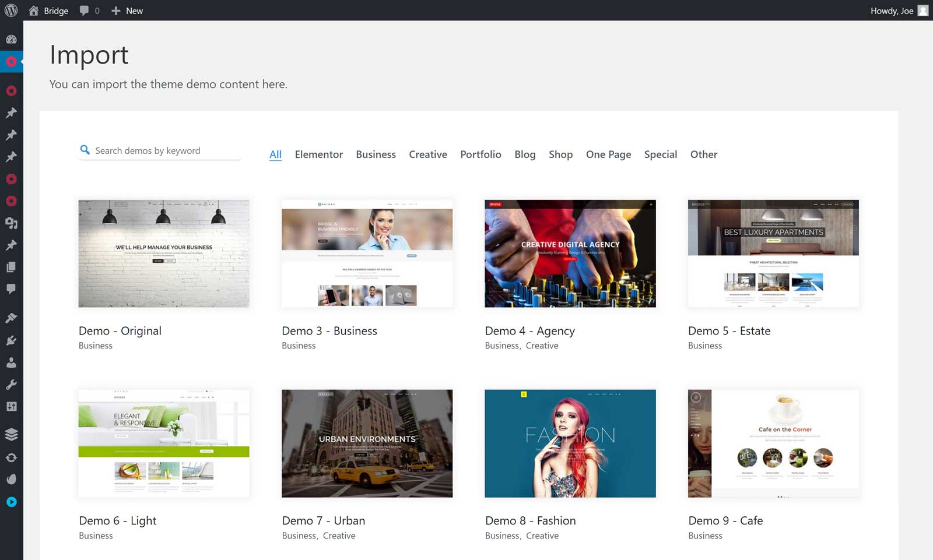The image size is (933, 560).
Task: Open Comments speech bubble in sidebar
Action: pos(11,289)
